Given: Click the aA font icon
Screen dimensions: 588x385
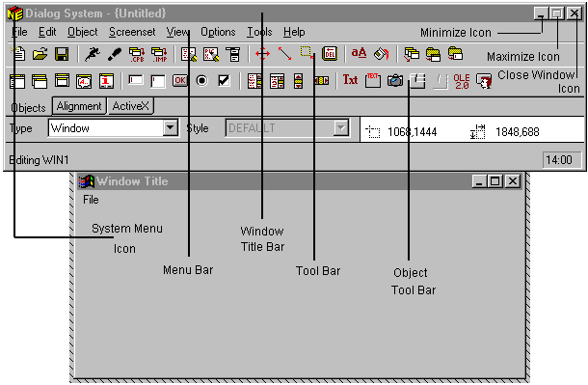Looking at the screenshot, I should (x=359, y=53).
